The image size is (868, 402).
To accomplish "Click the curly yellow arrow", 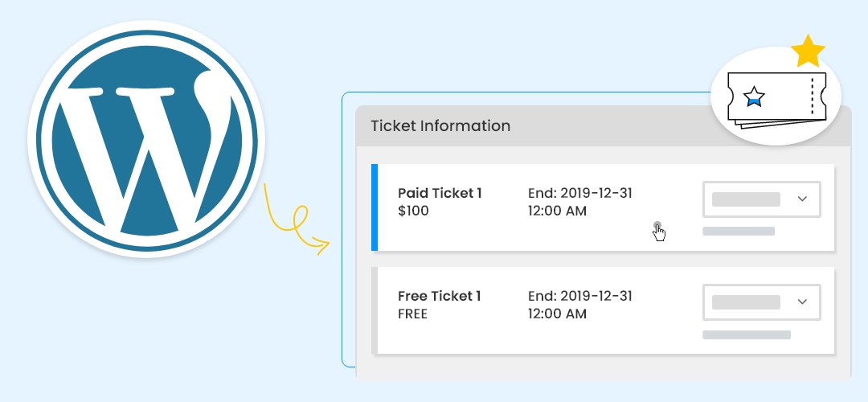I will pos(297,219).
